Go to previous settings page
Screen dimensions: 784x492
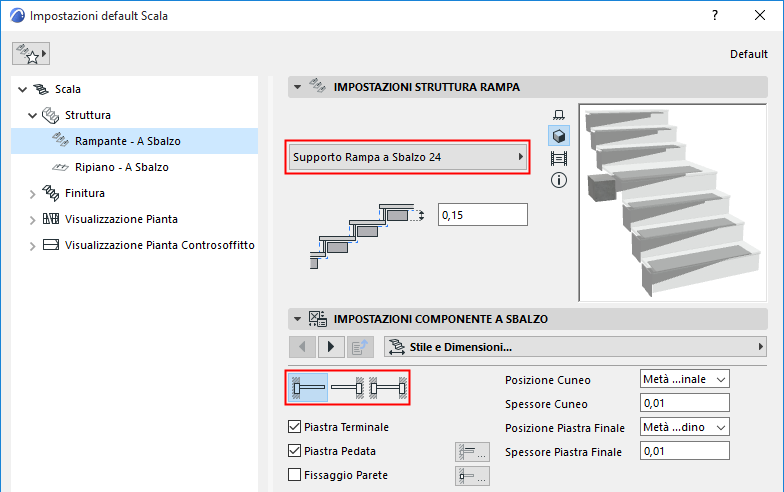[x=302, y=347]
